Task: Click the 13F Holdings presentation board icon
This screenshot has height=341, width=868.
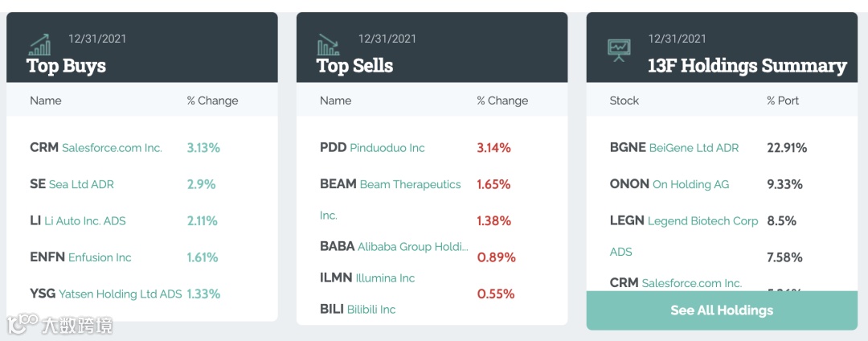Action: tap(619, 50)
